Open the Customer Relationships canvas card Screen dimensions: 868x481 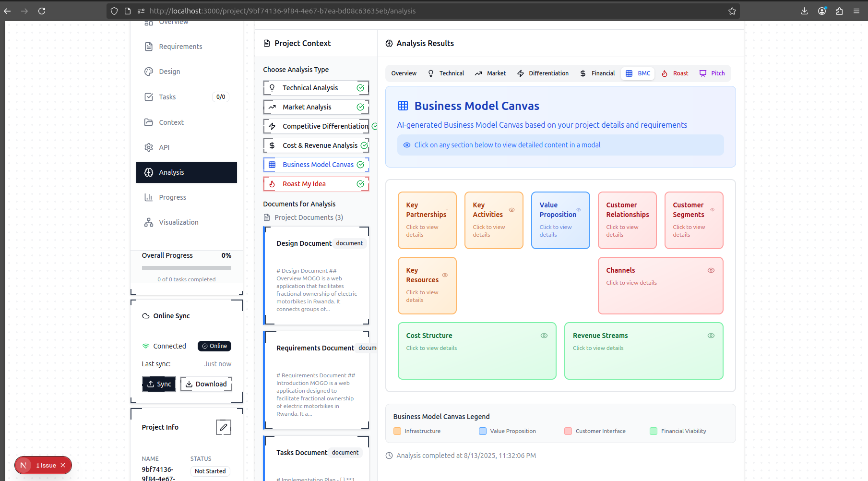[x=627, y=220]
